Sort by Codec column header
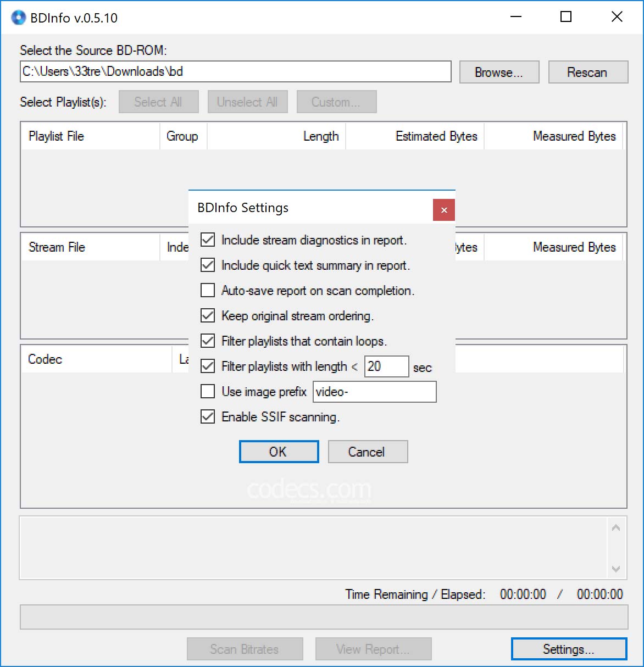Image resolution: width=644 pixels, height=667 pixels. [x=97, y=359]
